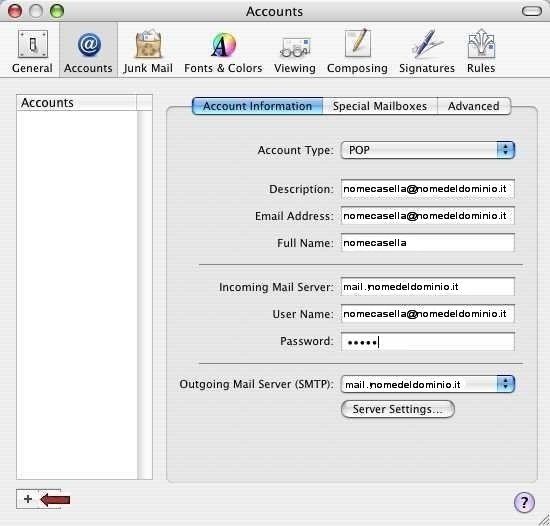Open the General preferences pane

(x=32, y=51)
